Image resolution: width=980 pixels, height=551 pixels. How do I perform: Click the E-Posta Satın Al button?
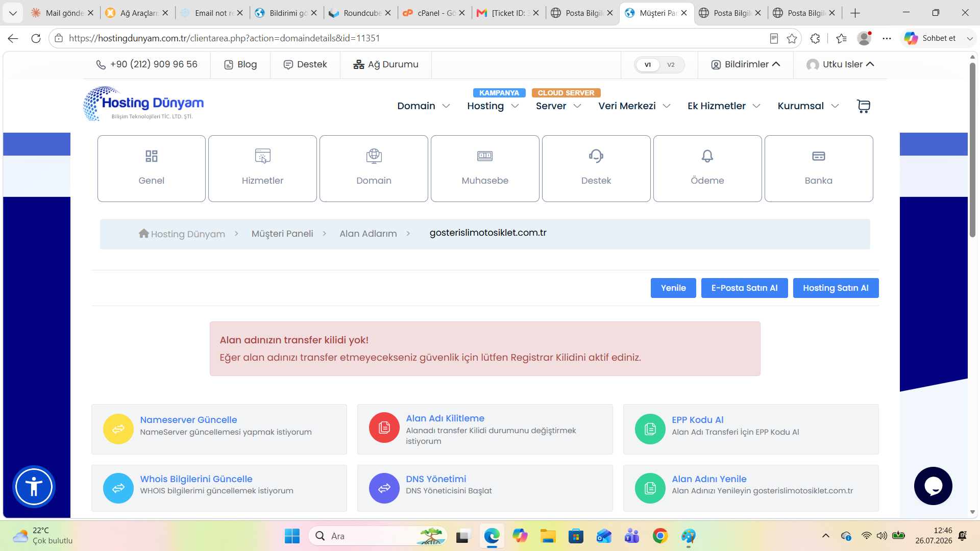744,288
